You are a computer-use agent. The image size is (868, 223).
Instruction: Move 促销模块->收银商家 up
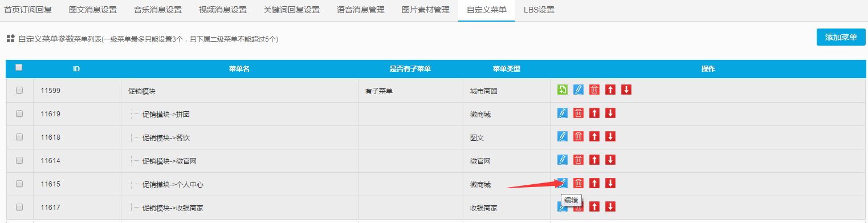tap(594, 206)
